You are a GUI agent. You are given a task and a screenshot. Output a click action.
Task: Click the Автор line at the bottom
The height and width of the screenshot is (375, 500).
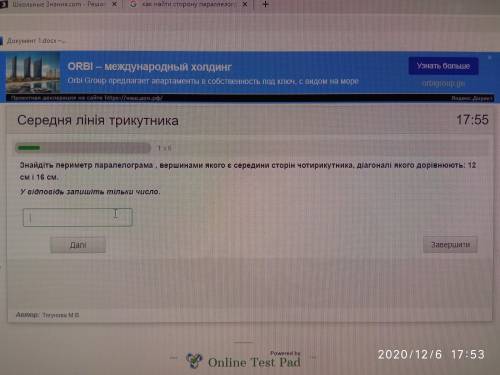[48, 315]
